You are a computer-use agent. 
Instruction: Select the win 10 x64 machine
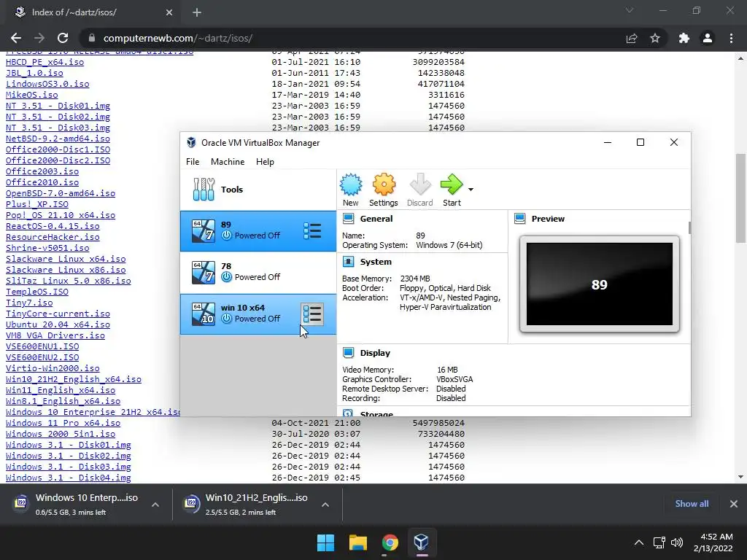point(258,314)
